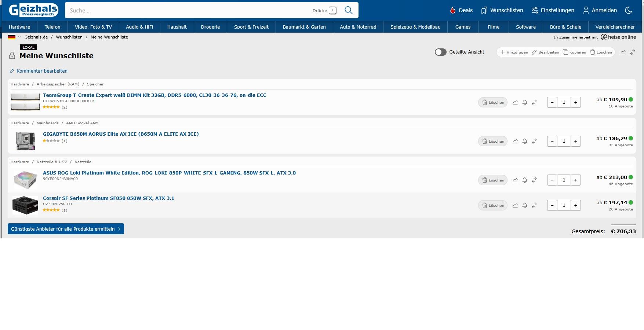Open the Audio & HiFi menu
This screenshot has height=330, width=644.
(139, 27)
